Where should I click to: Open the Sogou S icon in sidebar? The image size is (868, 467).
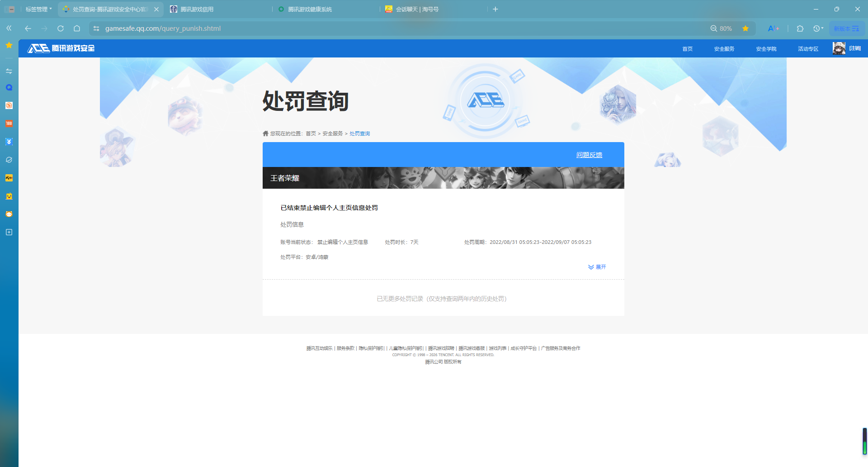coord(9,105)
